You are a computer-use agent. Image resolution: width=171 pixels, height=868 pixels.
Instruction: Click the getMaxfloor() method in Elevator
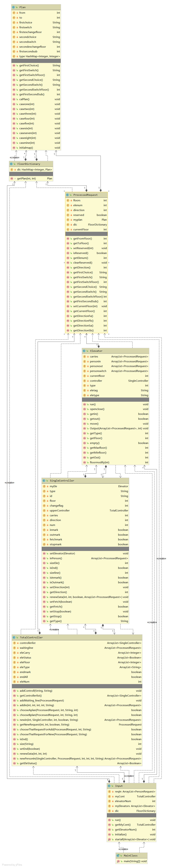pos(116,448)
